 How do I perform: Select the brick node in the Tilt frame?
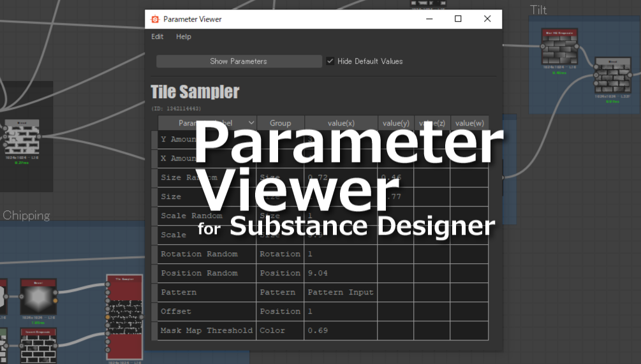click(x=559, y=47)
